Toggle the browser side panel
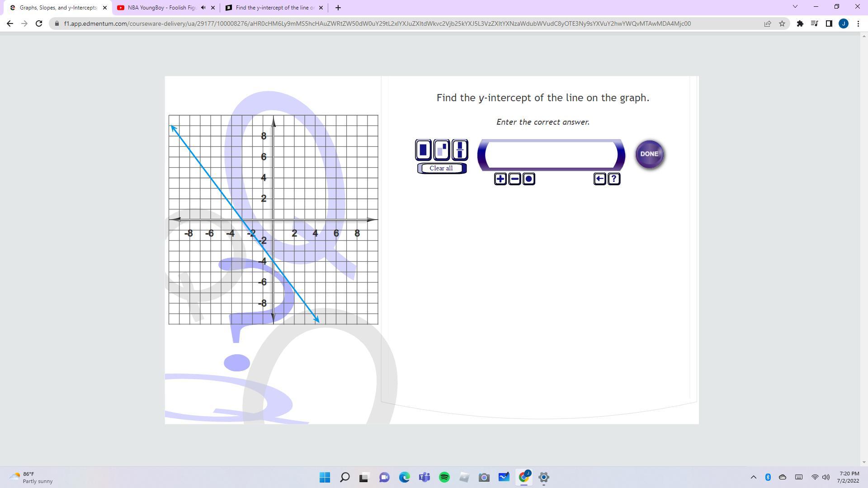 point(829,23)
